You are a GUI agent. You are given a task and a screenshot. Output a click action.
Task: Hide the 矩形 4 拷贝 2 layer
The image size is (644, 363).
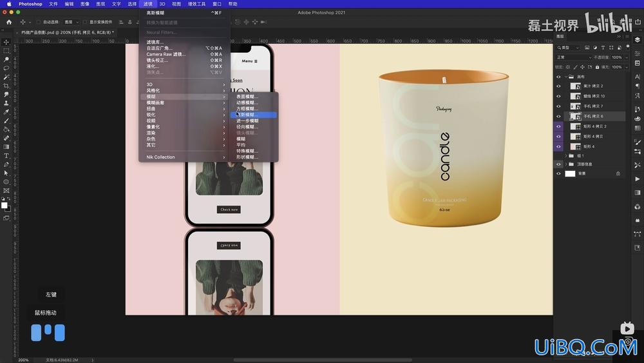(x=558, y=126)
